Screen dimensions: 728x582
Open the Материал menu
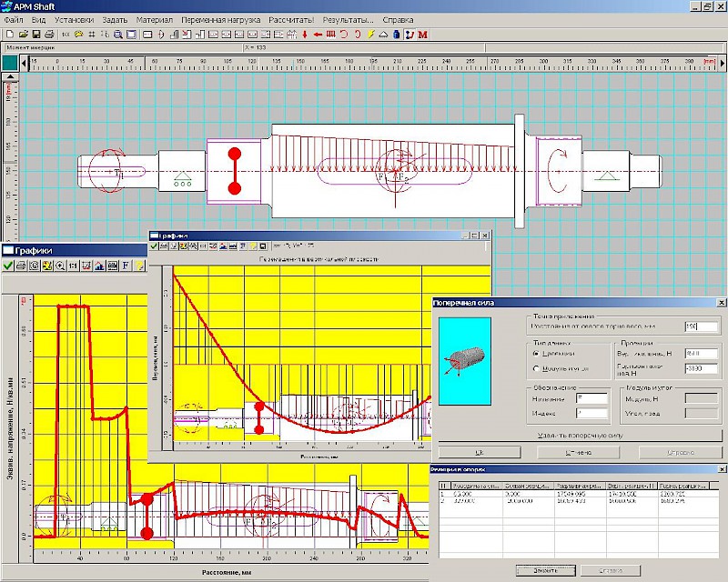[154, 20]
